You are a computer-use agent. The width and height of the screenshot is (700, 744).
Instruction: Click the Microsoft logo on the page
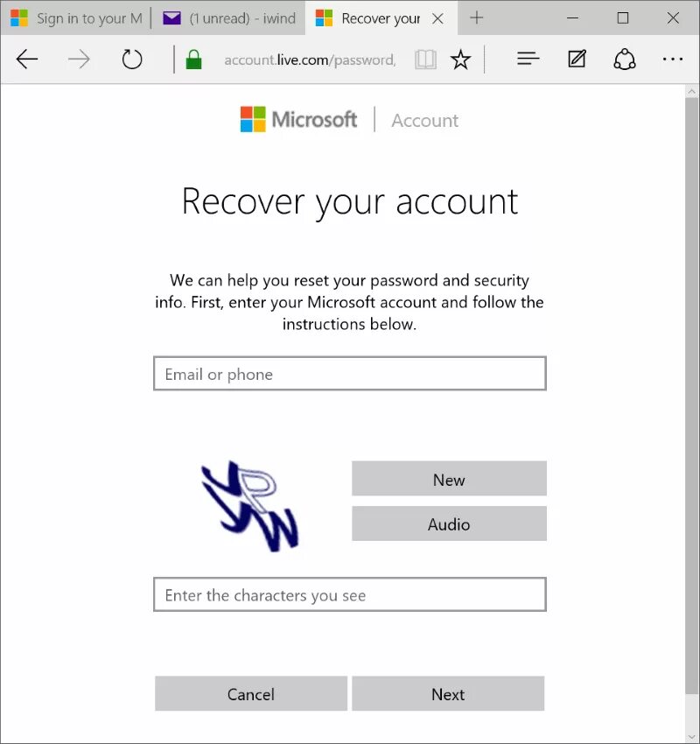tap(298, 119)
